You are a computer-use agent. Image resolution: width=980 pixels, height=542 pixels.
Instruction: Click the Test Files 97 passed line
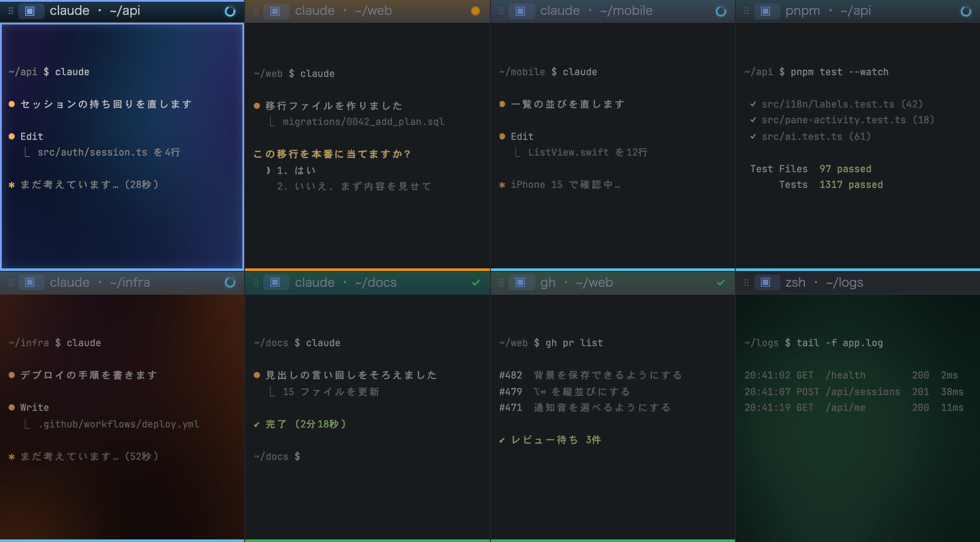tap(811, 169)
